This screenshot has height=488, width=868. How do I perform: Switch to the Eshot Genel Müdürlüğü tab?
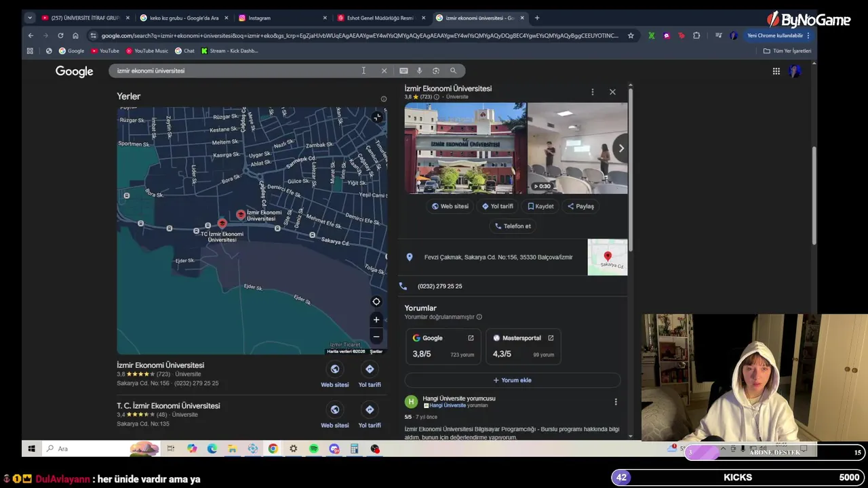point(382,18)
